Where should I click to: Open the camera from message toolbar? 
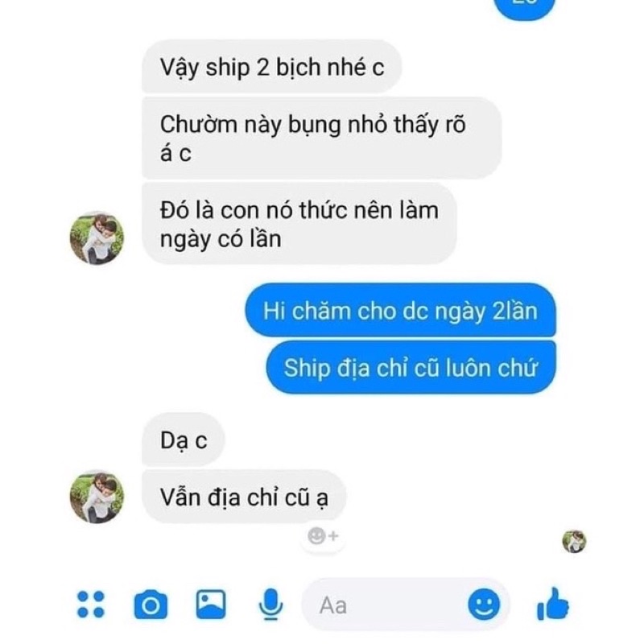click(151, 605)
